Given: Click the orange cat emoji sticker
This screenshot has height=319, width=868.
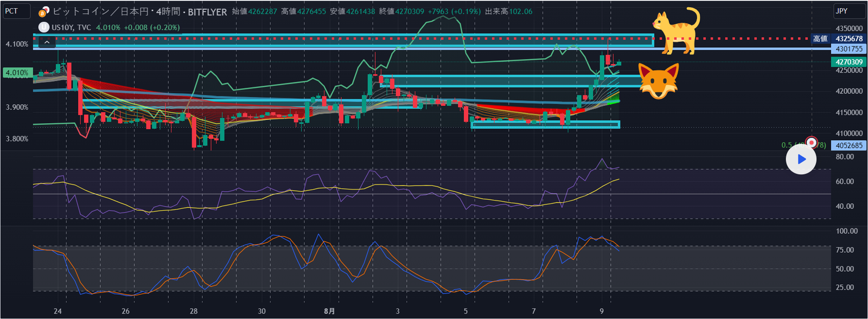Looking at the screenshot, I should pyautogui.click(x=675, y=31).
